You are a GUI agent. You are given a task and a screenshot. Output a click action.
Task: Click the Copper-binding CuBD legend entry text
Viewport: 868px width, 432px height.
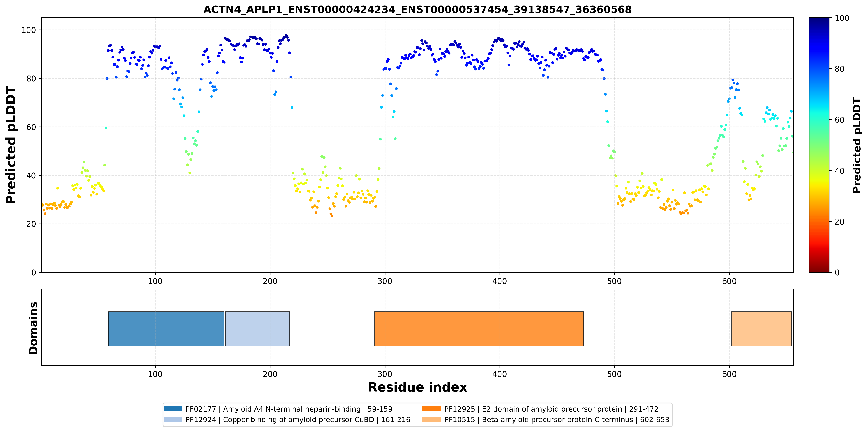[x=298, y=420]
